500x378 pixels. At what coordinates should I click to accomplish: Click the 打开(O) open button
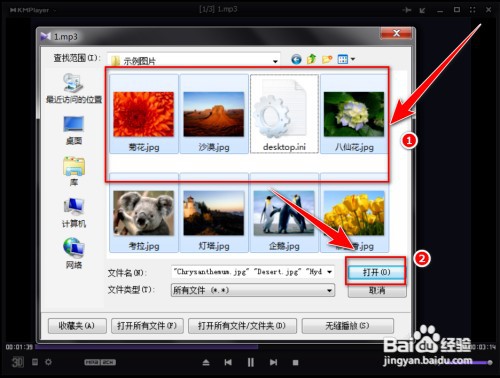coord(377,272)
